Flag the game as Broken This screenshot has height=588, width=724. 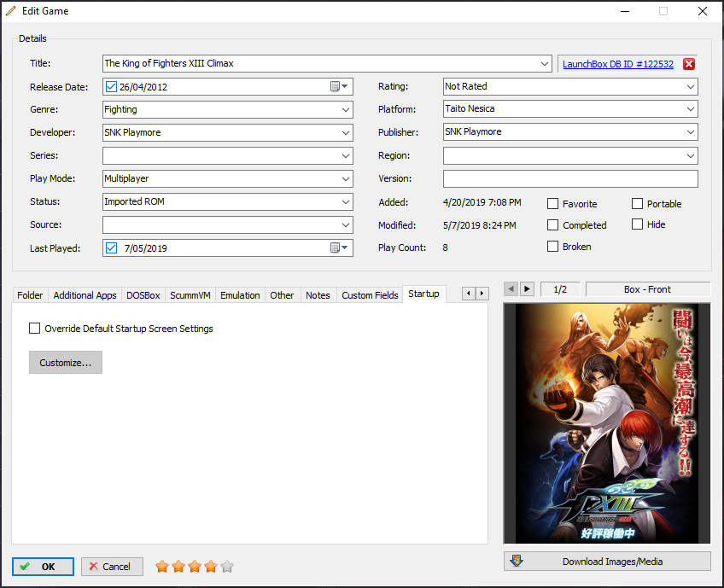(x=552, y=247)
